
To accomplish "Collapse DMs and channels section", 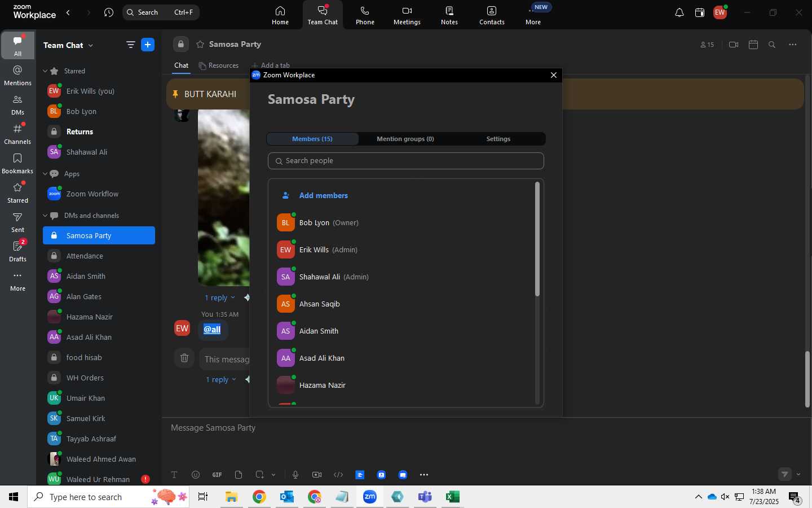I will (x=45, y=216).
